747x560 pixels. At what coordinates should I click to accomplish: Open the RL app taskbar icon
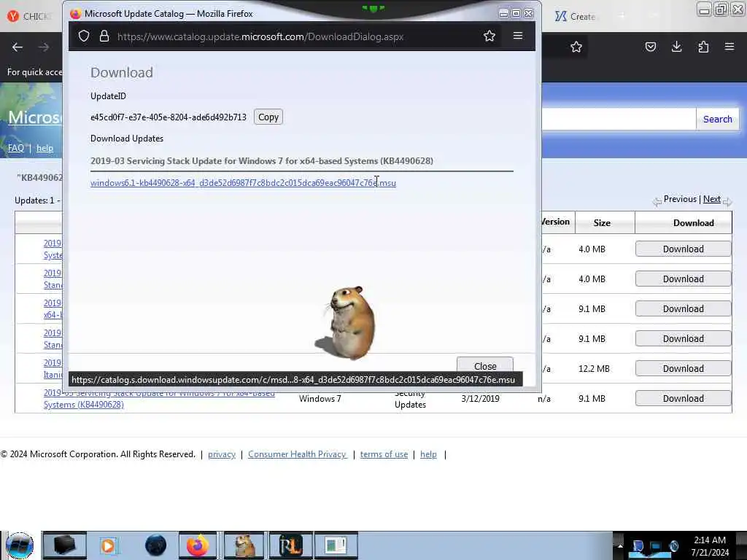click(x=290, y=545)
